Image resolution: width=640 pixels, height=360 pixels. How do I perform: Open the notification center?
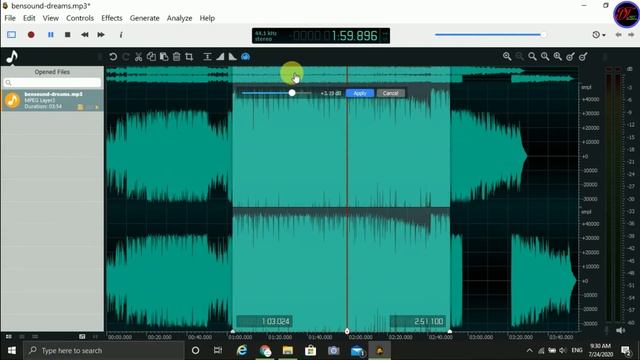coord(626,351)
